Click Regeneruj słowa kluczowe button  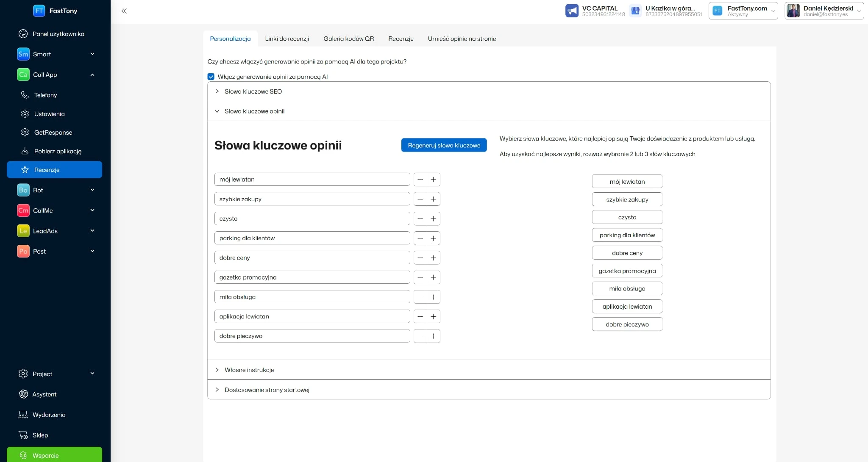click(x=444, y=145)
